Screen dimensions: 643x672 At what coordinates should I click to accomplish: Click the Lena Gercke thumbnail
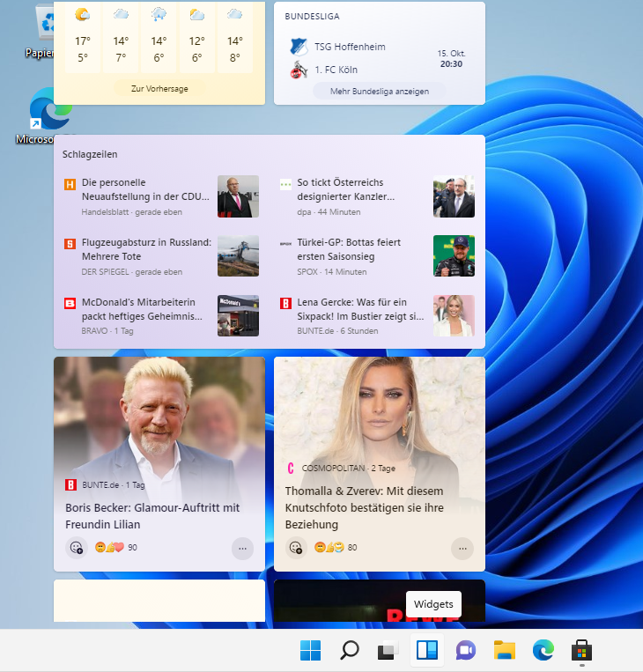(454, 315)
